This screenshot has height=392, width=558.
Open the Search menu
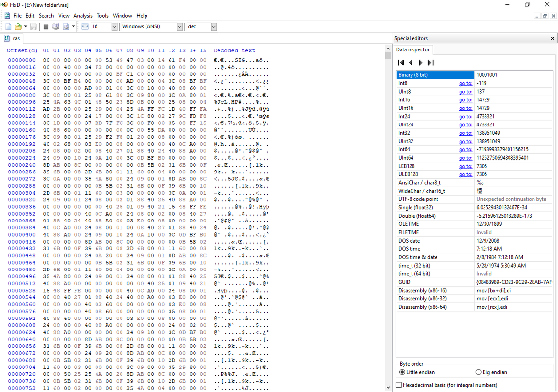pyautogui.click(x=46, y=16)
